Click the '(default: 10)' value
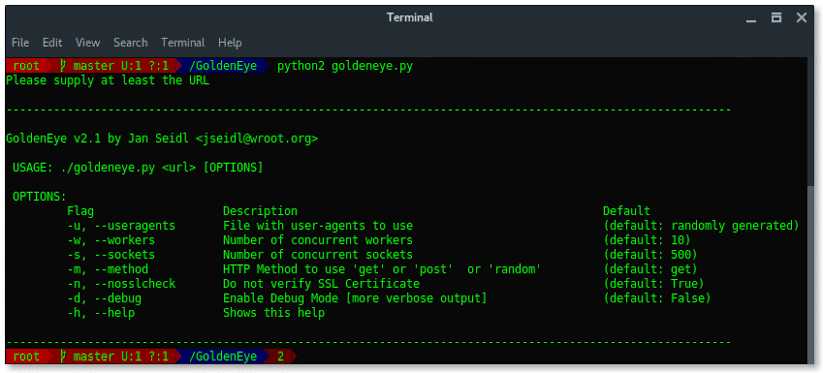Image resolution: width=823 pixels, height=373 pixels. click(x=647, y=240)
